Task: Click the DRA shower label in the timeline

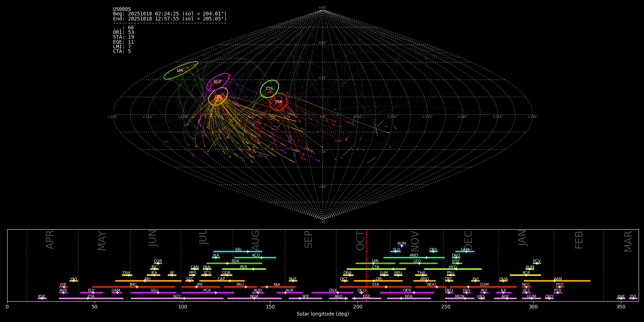Action: [x=347, y=273]
